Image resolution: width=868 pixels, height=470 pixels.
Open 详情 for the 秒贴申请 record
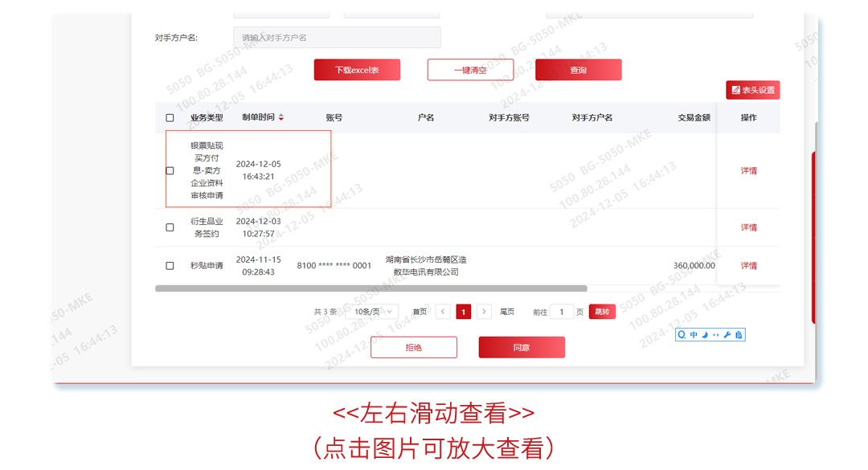point(748,266)
